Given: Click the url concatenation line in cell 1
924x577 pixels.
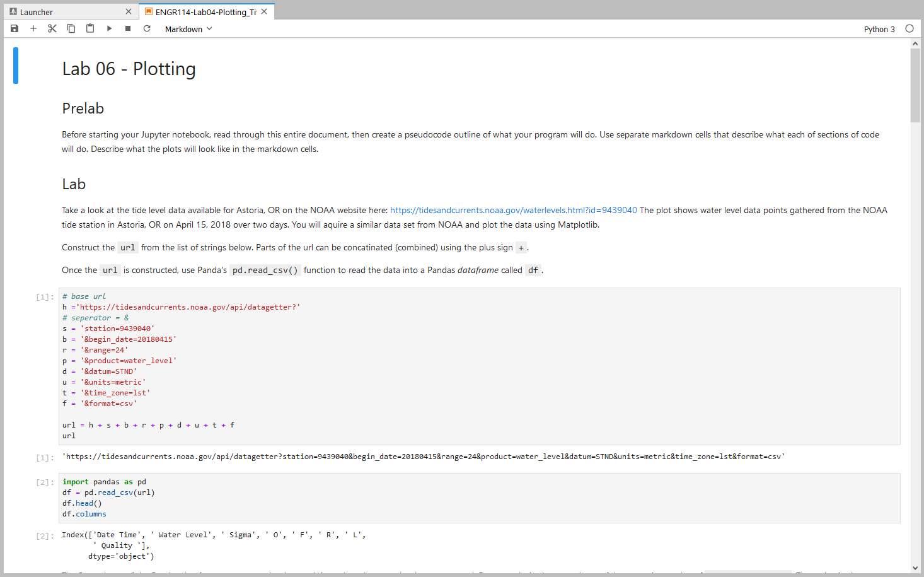Looking at the screenshot, I should coord(149,425).
